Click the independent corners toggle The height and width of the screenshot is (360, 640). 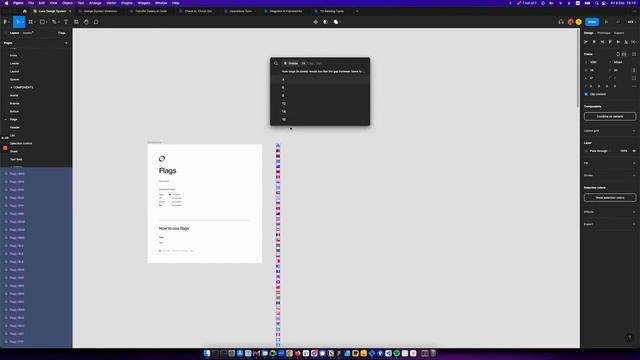click(634, 78)
